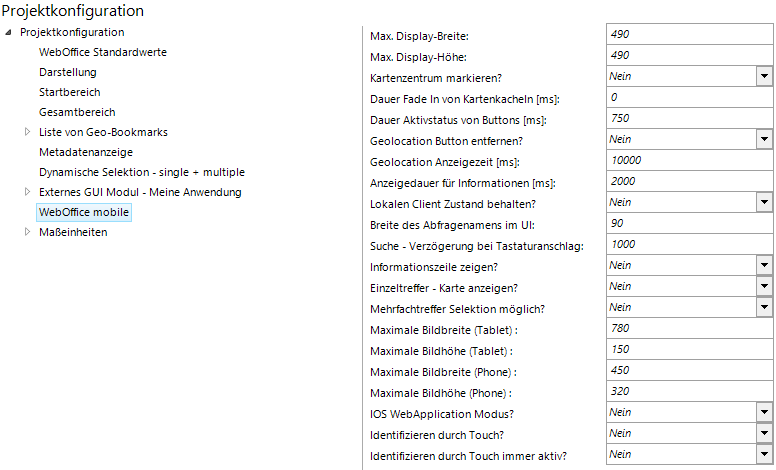
Task: Select WebOffice Standardwerte in tree
Action: coord(102,52)
